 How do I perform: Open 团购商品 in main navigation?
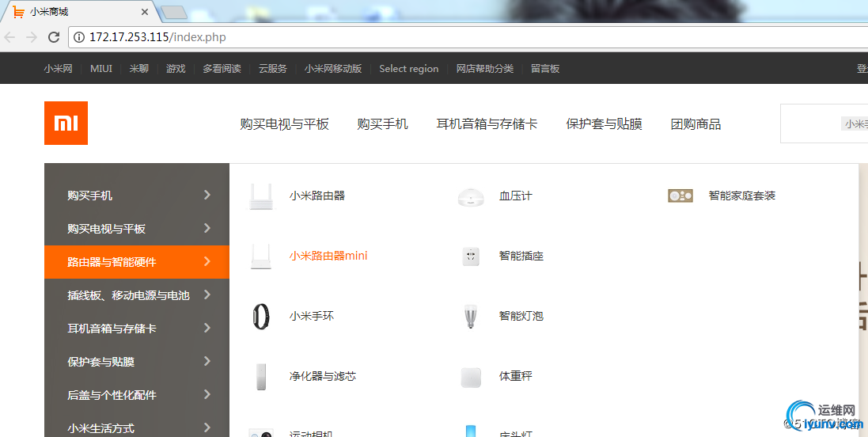coord(696,124)
